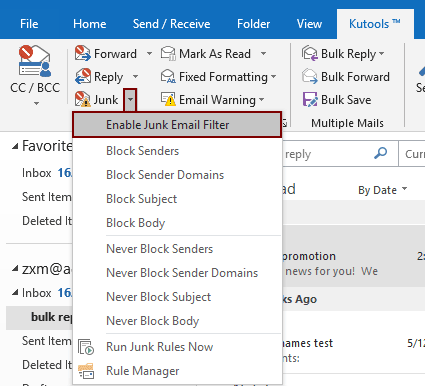Choose Never Block Sender Domains
The height and width of the screenshot is (386, 425).
[x=177, y=273]
